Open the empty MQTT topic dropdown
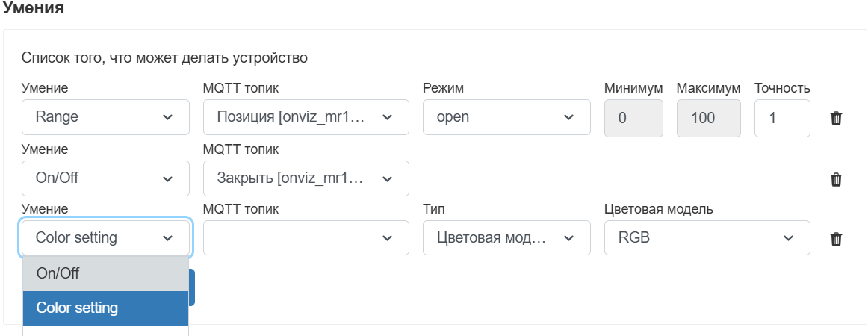Image resolution: width=868 pixels, height=336 pixels. point(306,238)
